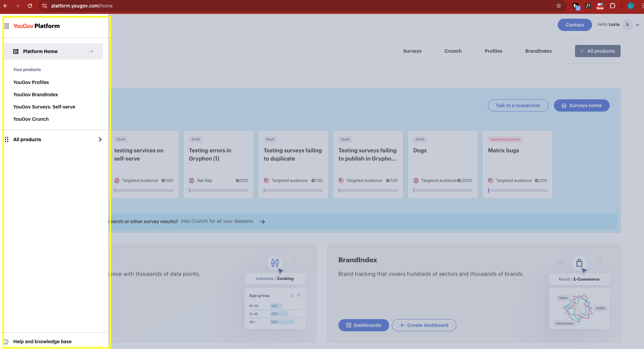Click the download icon in the Age group card

click(292, 295)
